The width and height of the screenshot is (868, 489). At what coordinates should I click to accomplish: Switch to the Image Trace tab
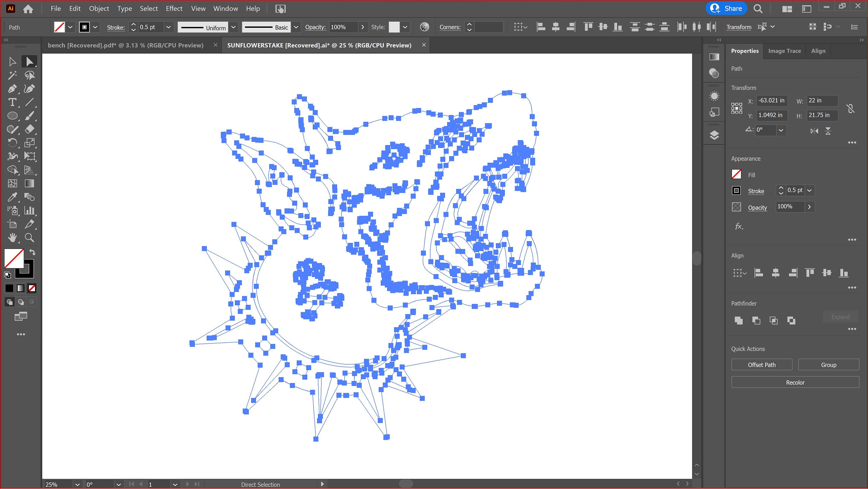784,51
